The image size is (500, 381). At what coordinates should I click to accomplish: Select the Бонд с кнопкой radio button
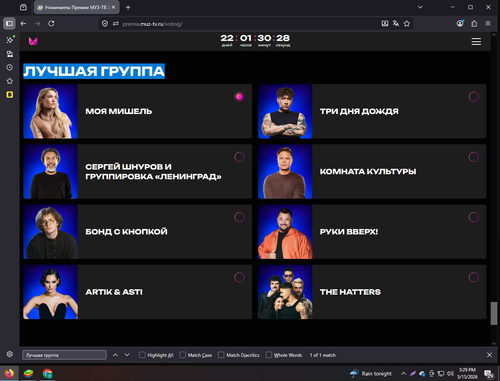tap(239, 217)
